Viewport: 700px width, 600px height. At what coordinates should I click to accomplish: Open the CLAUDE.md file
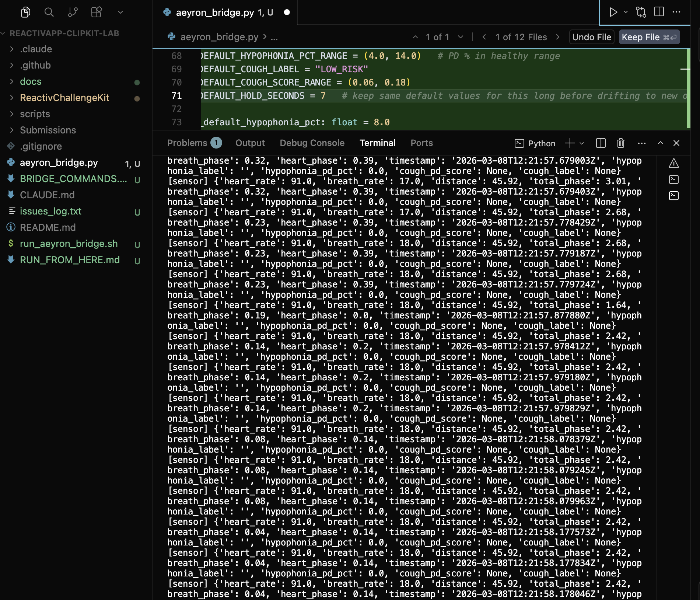tap(76, 195)
